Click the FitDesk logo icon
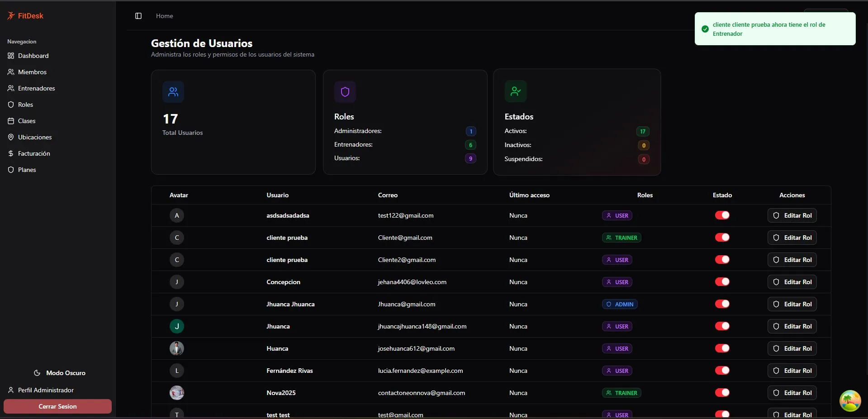The height and width of the screenshot is (419, 868). (11, 16)
